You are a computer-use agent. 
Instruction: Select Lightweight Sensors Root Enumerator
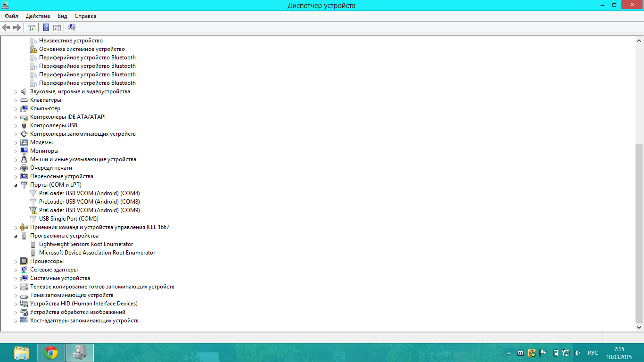(86, 244)
